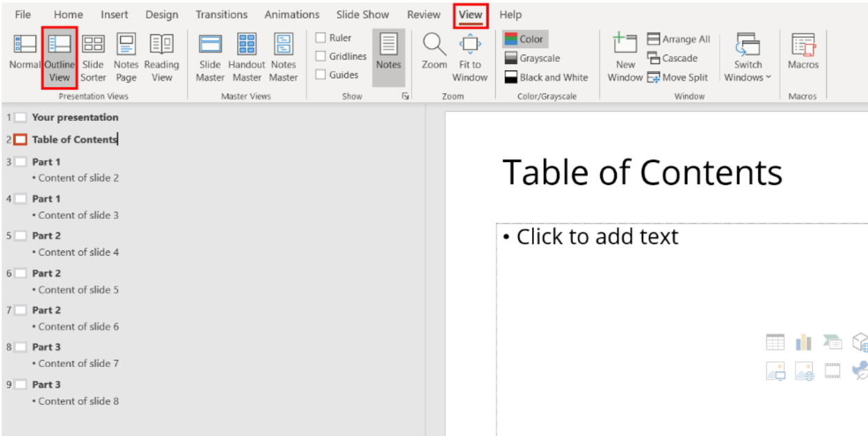This screenshot has height=436, width=868.
Task: Enable the Ruler checkbox
Action: tap(321, 38)
